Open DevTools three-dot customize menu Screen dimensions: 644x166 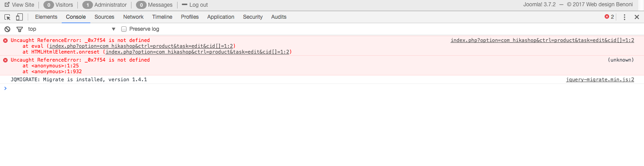tap(624, 17)
